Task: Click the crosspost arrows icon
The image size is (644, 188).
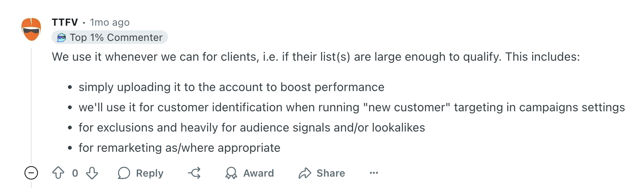Action: click(x=194, y=173)
